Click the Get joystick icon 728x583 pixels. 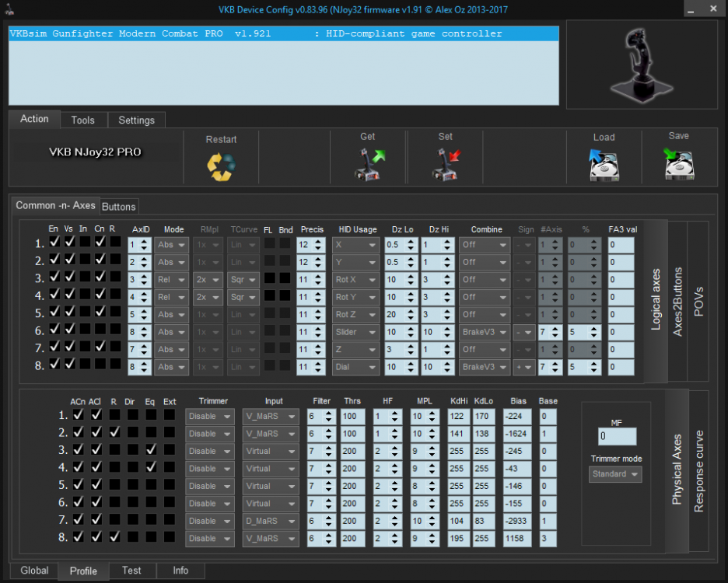[368, 163]
